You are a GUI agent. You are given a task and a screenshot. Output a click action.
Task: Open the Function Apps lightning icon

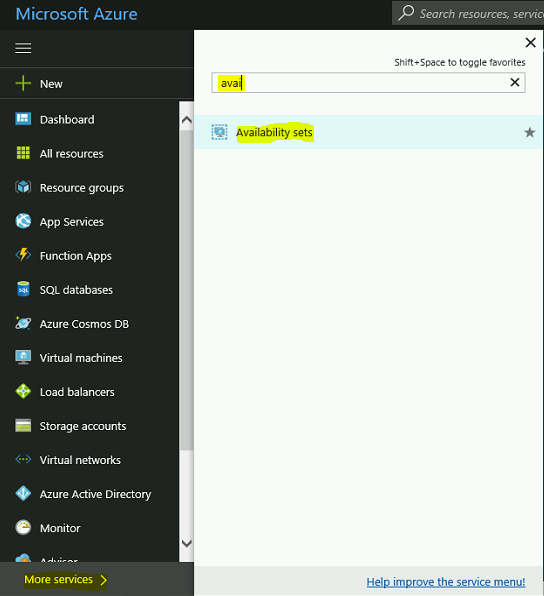23,255
